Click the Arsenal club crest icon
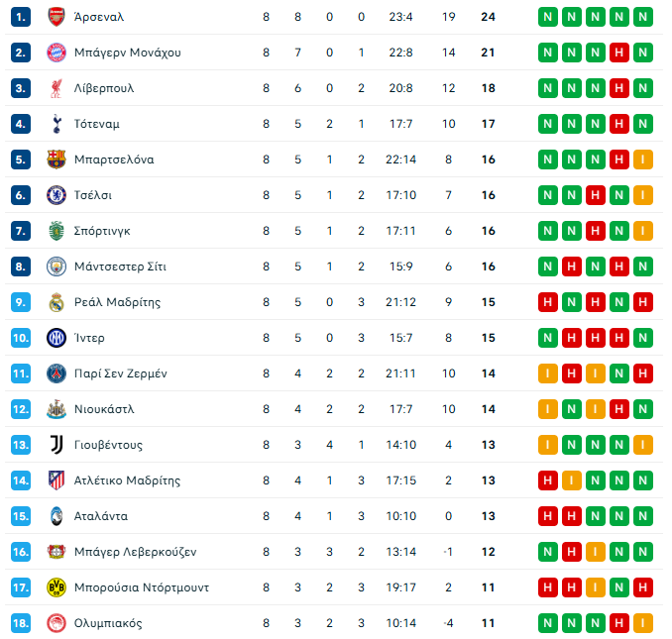 tap(56, 17)
